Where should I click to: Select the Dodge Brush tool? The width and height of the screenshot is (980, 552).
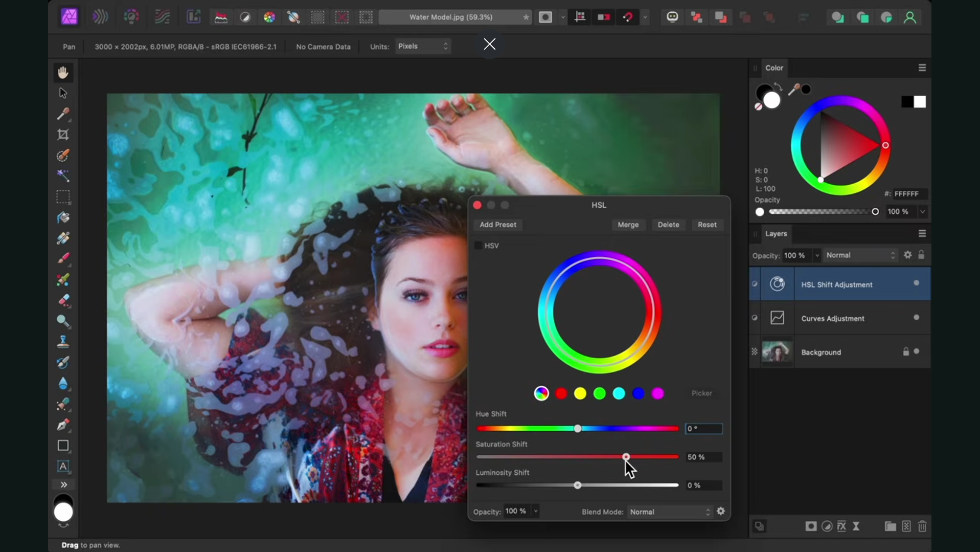coord(63,321)
